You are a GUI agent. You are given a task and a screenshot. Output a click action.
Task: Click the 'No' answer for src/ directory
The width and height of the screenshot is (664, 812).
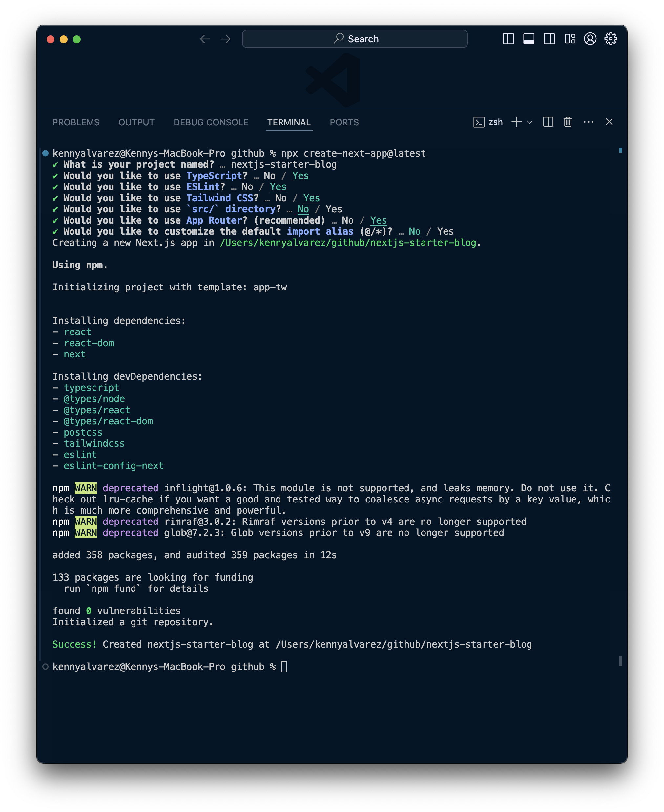pyautogui.click(x=303, y=209)
